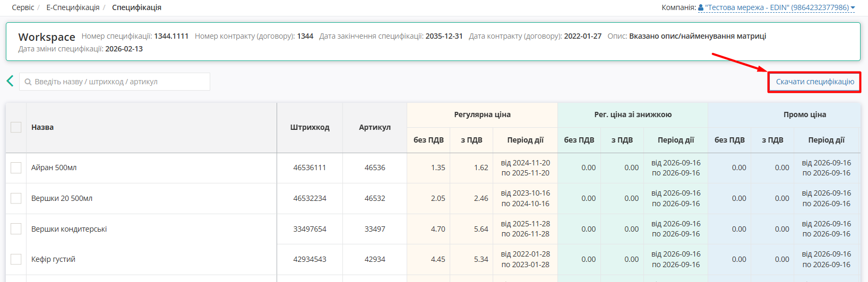
Task: Click specification number 1344.1111
Action: tap(171, 36)
